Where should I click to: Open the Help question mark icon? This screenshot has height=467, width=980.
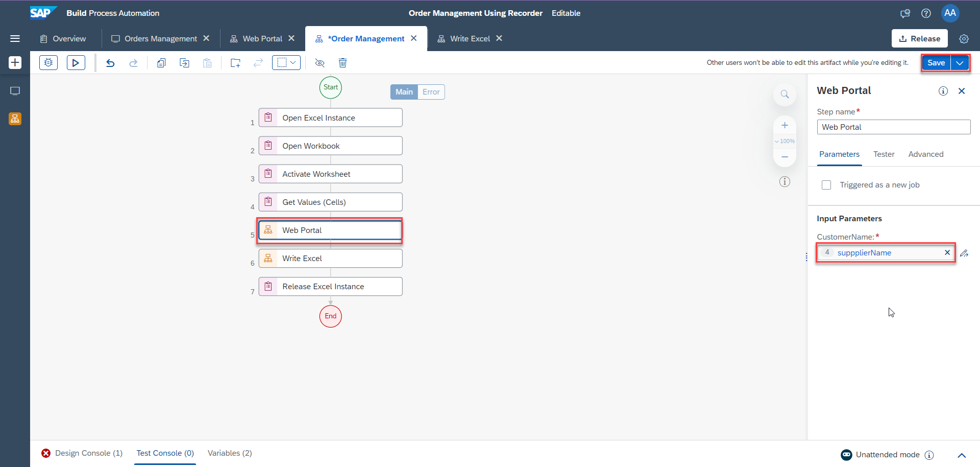click(926, 13)
